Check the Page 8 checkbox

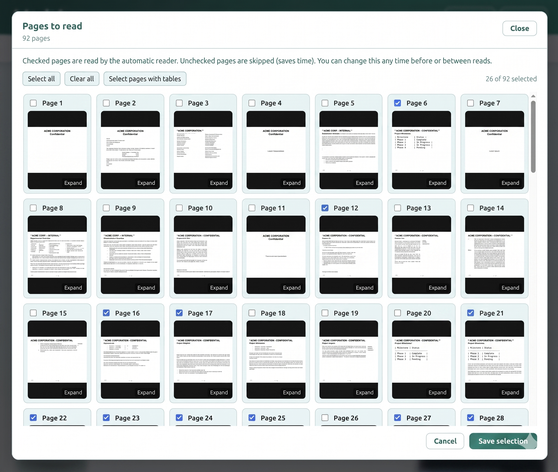33,208
